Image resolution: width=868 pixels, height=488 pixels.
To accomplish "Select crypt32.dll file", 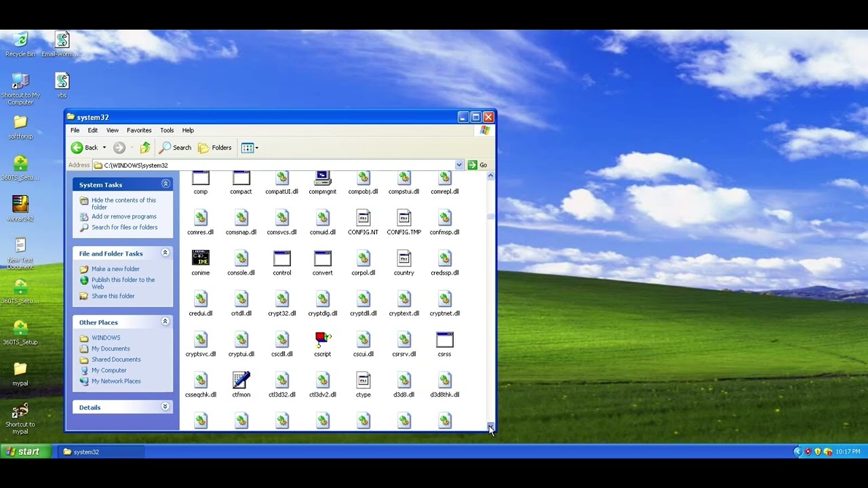I will pos(281,304).
